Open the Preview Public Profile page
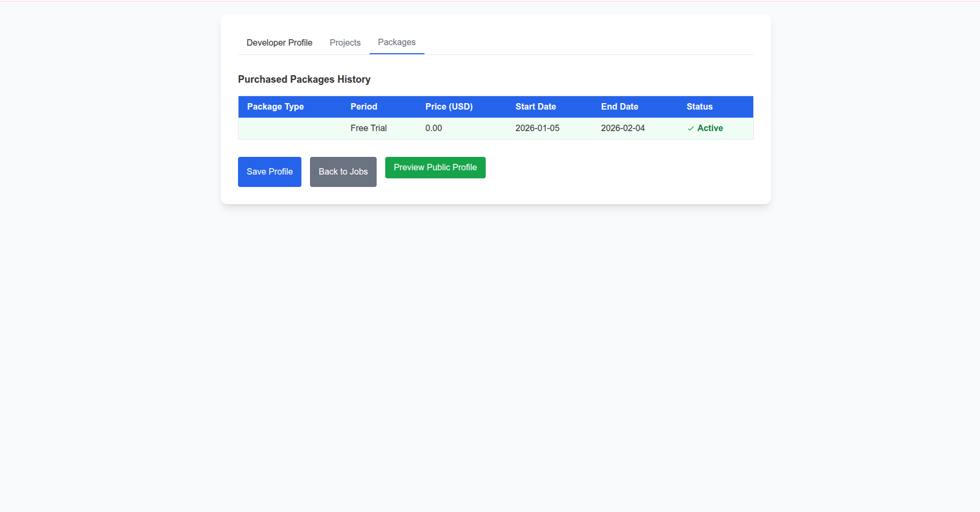Image resolution: width=980 pixels, height=512 pixels. pyautogui.click(x=435, y=167)
